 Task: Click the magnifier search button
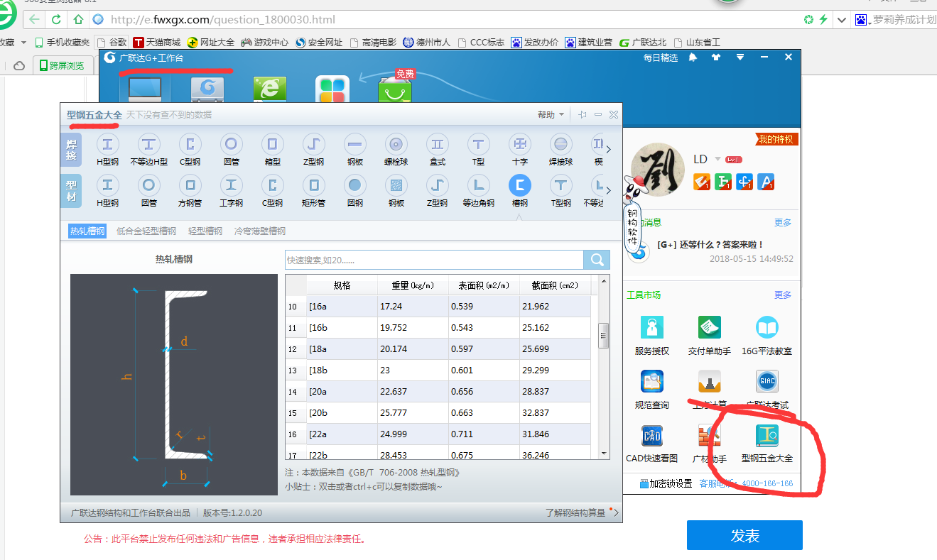[x=597, y=260]
